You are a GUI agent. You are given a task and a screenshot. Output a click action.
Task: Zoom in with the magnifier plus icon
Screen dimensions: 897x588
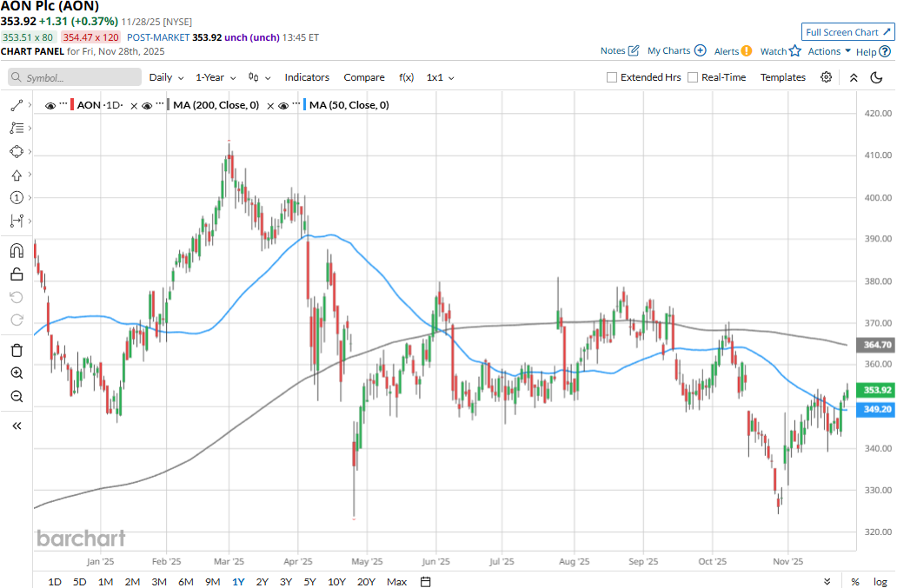[x=17, y=373]
